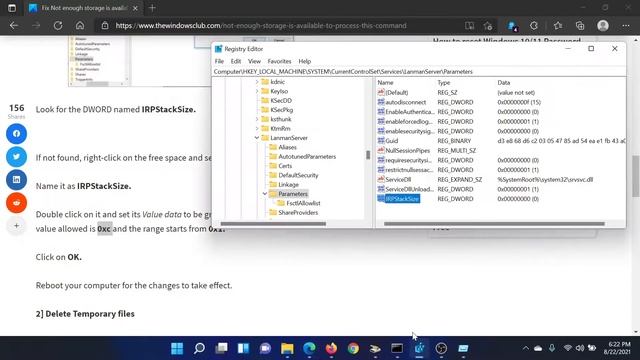The width and height of the screenshot is (640, 360).
Task: Click the values pane horizontal scrollbar
Action: (494, 224)
